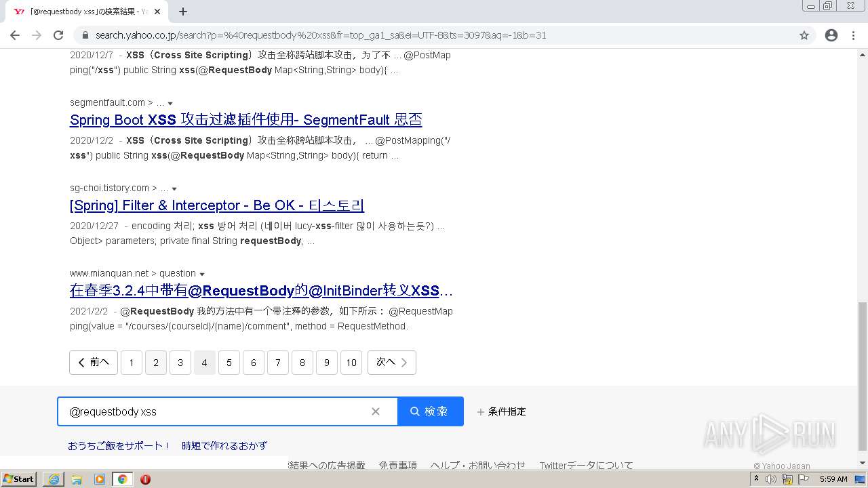The height and width of the screenshot is (488, 868).
Task: Expand segmentfault.com result dropdown arrow
Action: pyautogui.click(x=170, y=104)
